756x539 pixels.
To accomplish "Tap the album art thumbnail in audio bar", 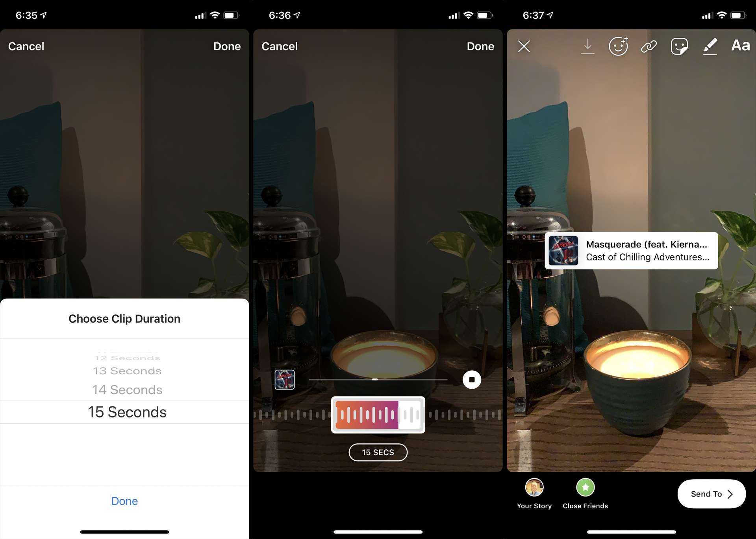I will pyautogui.click(x=284, y=380).
